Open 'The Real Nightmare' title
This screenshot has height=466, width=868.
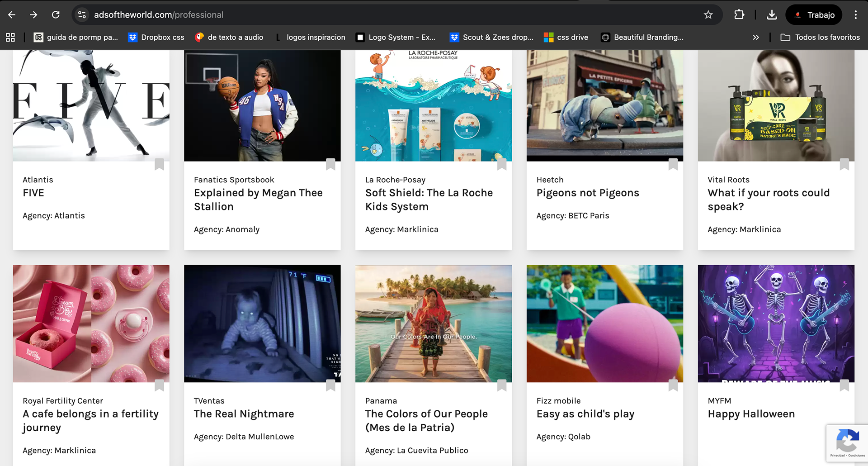pyautogui.click(x=244, y=414)
